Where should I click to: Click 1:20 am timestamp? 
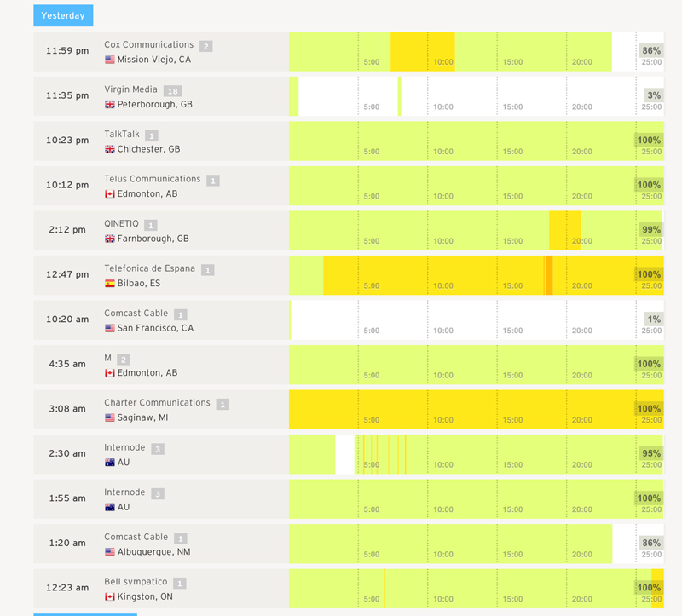67,544
